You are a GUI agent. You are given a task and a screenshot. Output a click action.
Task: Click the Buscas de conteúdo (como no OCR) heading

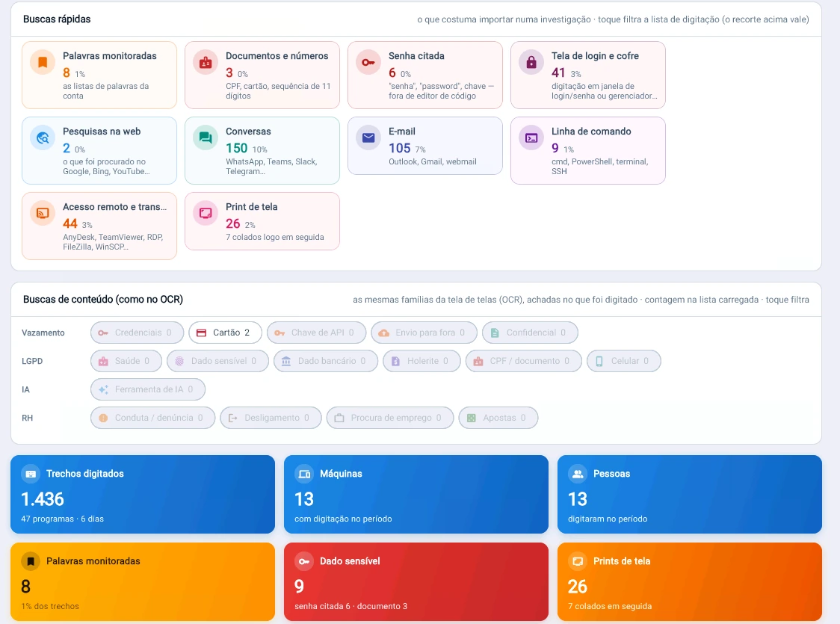pos(103,300)
